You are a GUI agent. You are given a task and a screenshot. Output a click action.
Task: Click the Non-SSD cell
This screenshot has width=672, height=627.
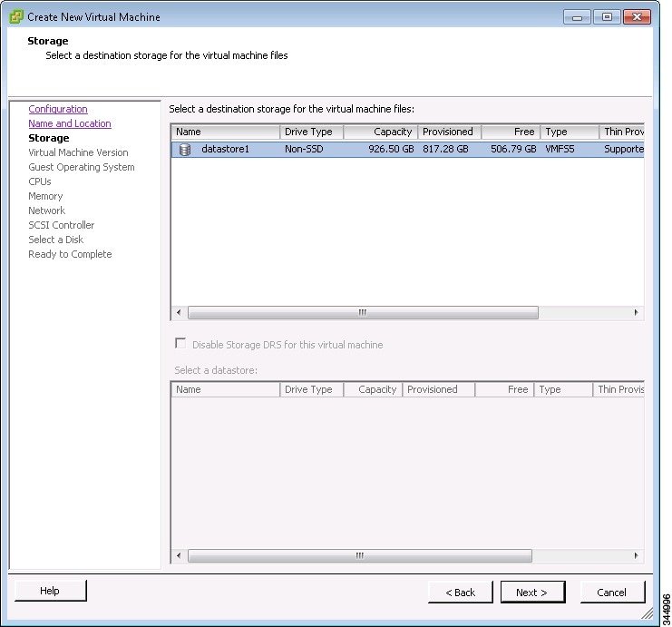click(304, 149)
